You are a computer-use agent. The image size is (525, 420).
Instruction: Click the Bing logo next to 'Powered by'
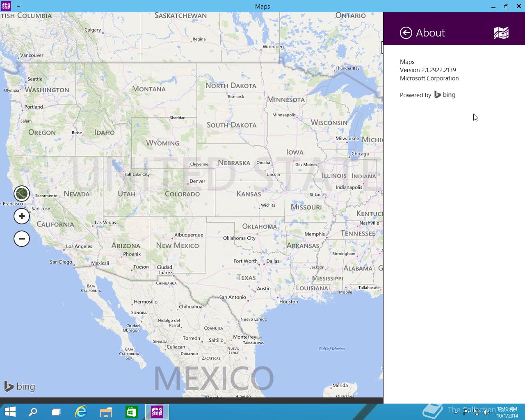click(445, 95)
